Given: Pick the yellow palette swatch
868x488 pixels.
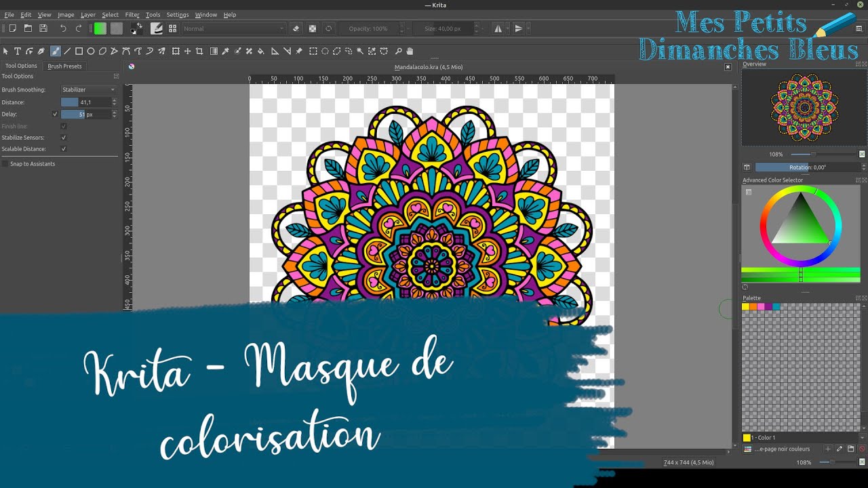Looking at the screenshot, I should 745,306.
